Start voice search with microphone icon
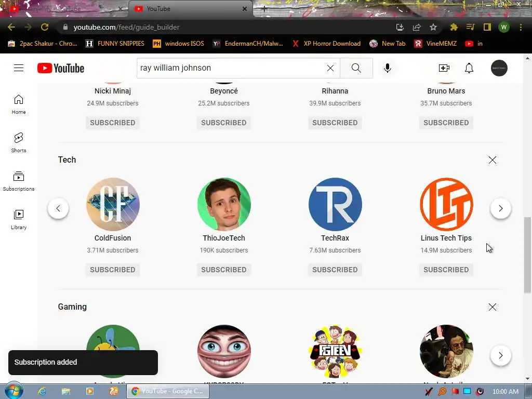The height and width of the screenshot is (399, 532). (x=388, y=68)
